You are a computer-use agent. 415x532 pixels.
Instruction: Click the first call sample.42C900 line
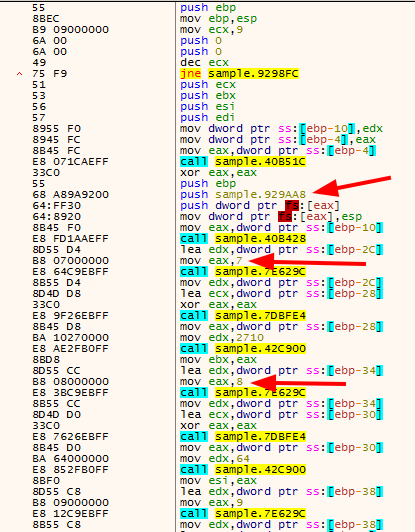(243, 348)
